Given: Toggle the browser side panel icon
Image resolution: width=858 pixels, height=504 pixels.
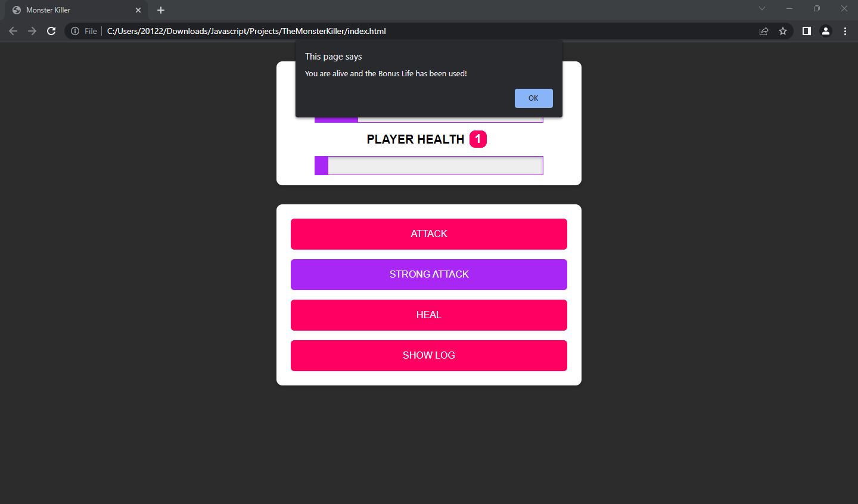Looking at the screenshot, I should [x=807, y=31].
